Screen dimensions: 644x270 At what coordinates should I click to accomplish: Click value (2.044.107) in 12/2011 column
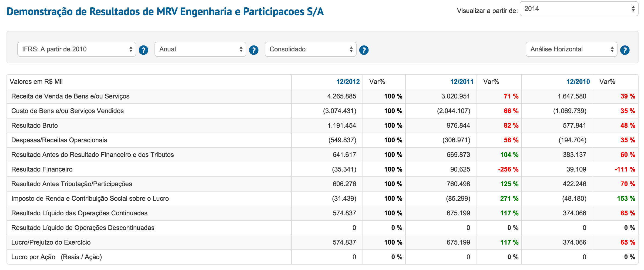tap(454, 111)
